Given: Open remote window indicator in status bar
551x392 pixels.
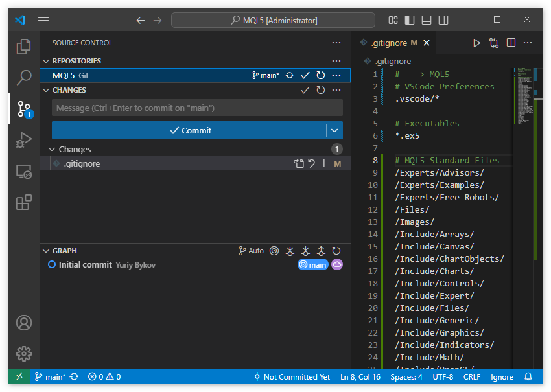Looking at the screenshot, I should (19, 376).
